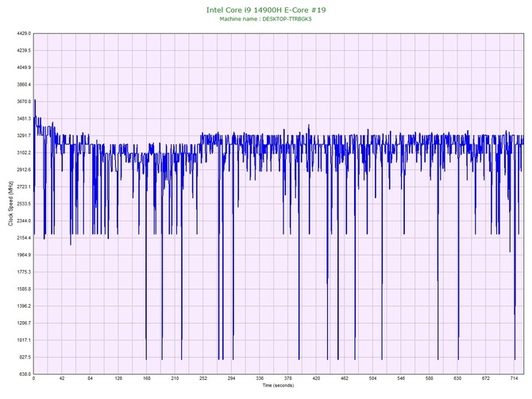
Task: Select the 4429.0 value on the vertical axis
Action: click(24, 33)
